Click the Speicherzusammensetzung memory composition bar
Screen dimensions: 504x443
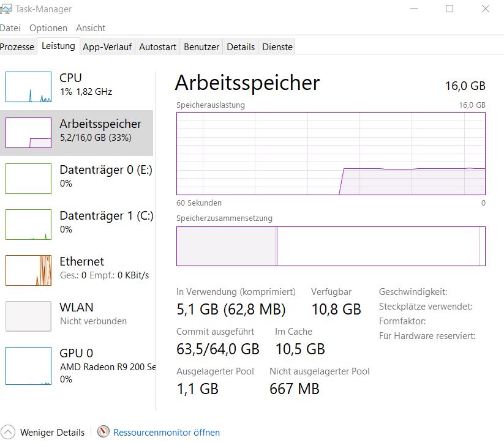pyautogui.click(x=331, y=247)
